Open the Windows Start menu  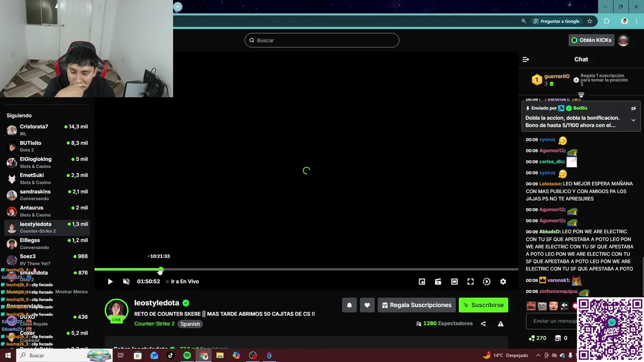[x=8, y=355]
